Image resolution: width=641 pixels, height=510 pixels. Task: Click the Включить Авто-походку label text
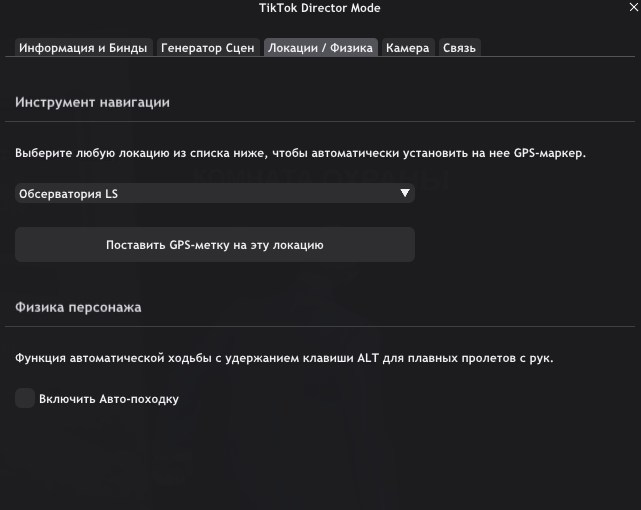[109, 399]
